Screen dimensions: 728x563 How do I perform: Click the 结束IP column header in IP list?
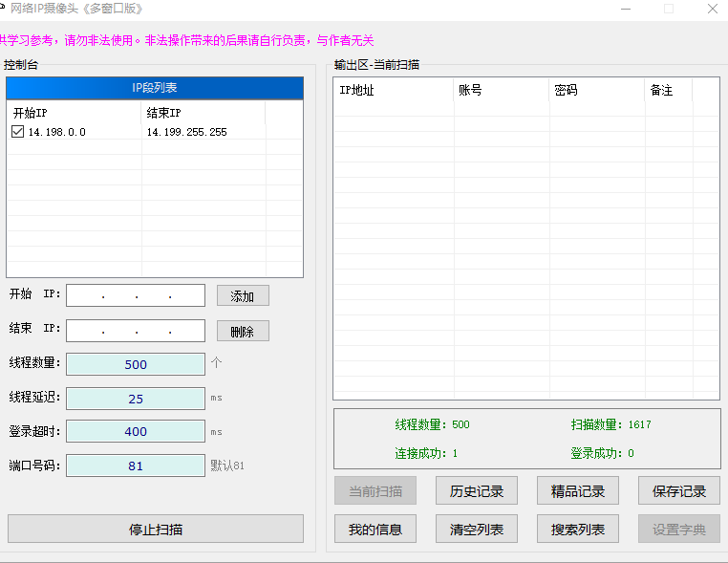point(203,113)
